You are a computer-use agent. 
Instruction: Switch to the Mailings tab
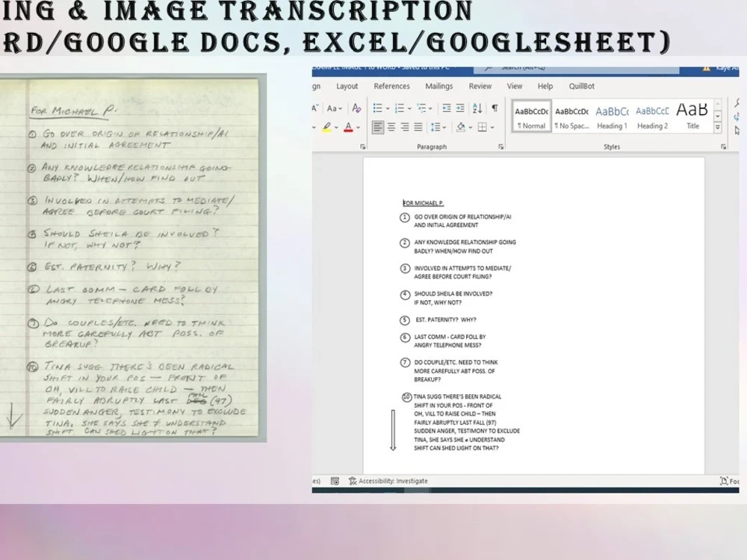(438, 86)
